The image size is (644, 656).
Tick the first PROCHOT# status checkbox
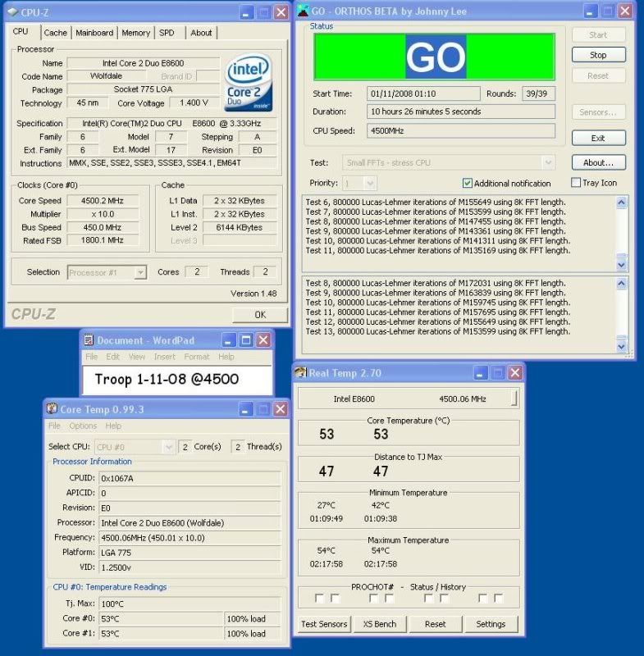pos(319,599)
